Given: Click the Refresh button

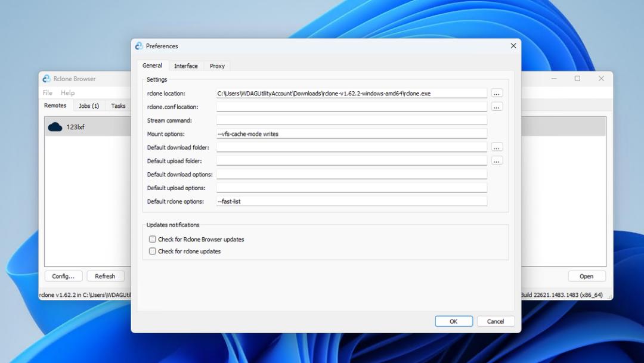Looking at the screenshot, I should pyautogui.click(x=105, y=276).
